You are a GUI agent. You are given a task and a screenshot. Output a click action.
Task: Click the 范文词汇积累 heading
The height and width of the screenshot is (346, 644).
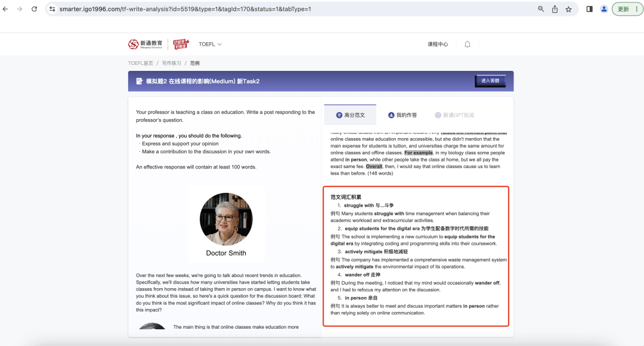(346, 197)
